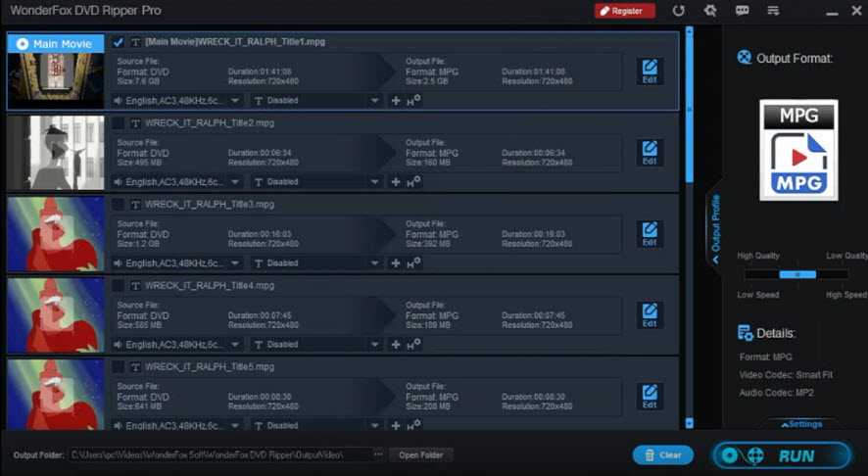The width and height of the screenshot is (868, 476).
Task: Open the Edit tool for WRECK_IT_RALPH_Title2
Action: click(x=650, y=153)
